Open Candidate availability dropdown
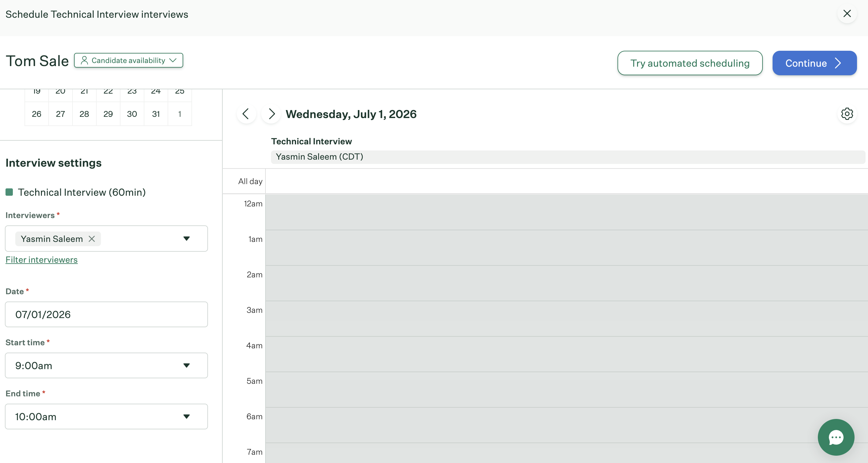The height and width of the screenshot is (463, 868). [128, 60]
